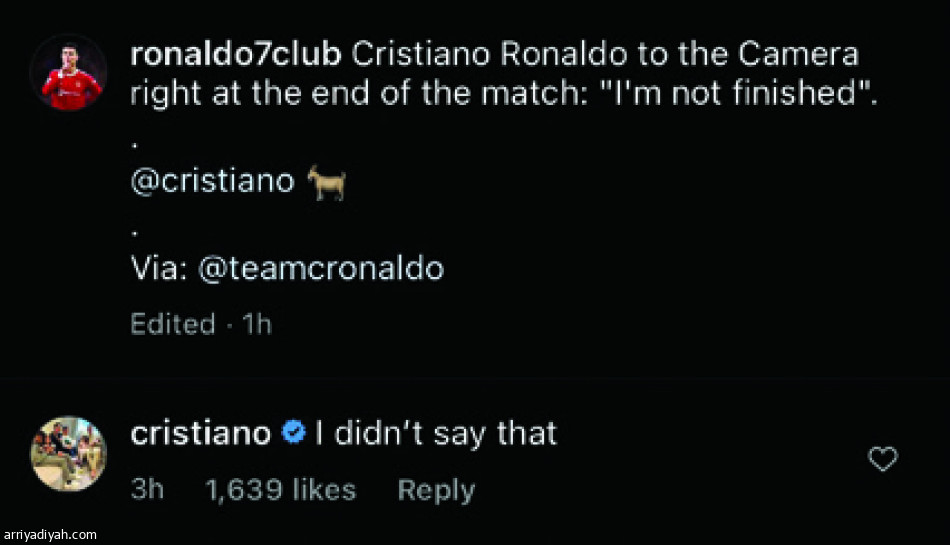Viewport: 950px width, 545px height.
Task: Click the blue verified badge next to cristiano
Action: point(293,434)
